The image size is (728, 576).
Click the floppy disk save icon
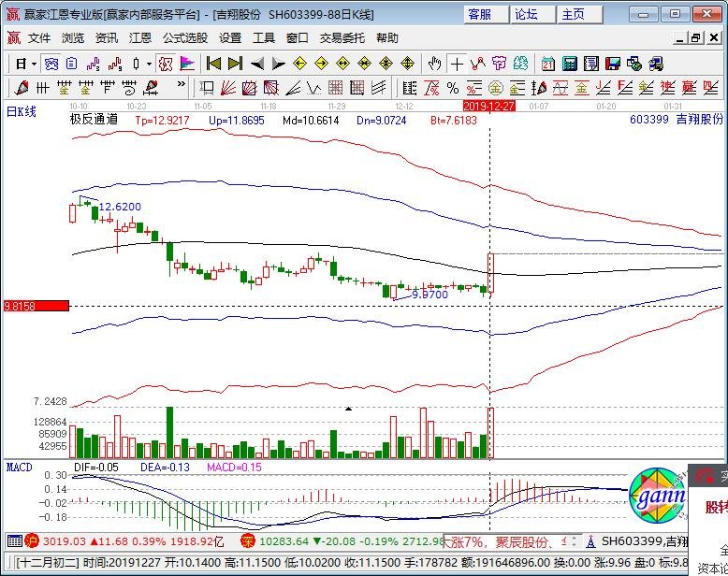613,64
